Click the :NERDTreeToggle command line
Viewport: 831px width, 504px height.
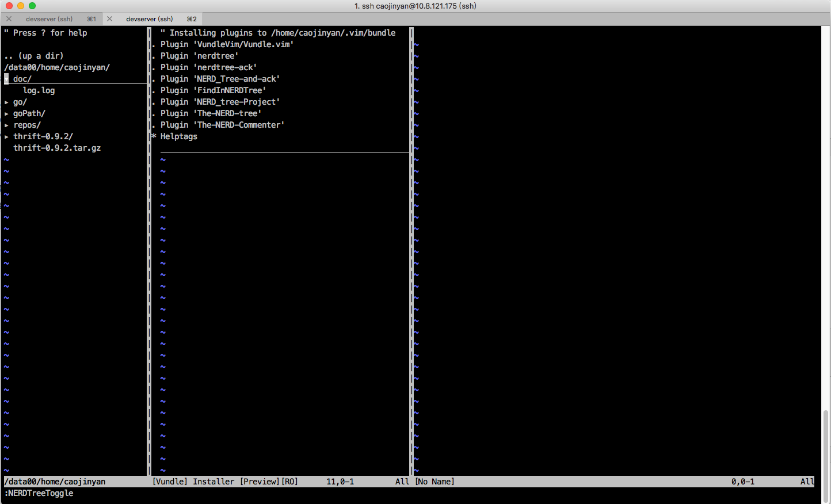pyautogui.click(x=39, y=493)
